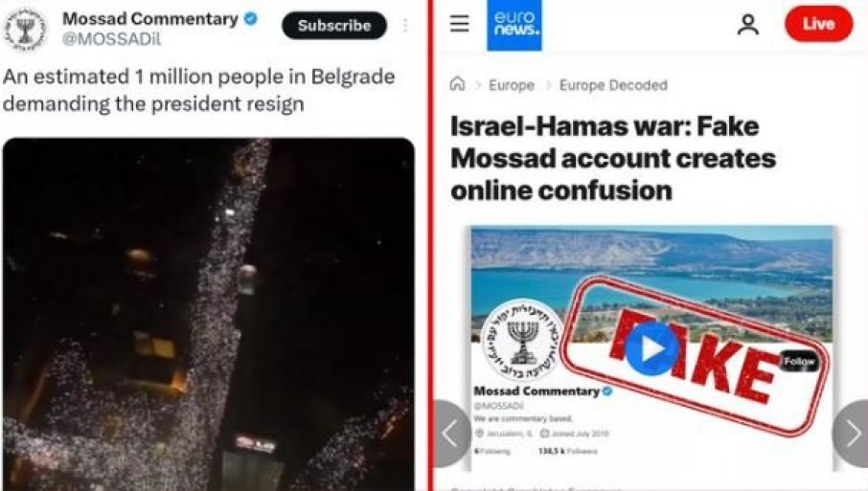The height and width of the screenshot is (491, 868).
Task: Click the red Live button
Action: [818, 24]
